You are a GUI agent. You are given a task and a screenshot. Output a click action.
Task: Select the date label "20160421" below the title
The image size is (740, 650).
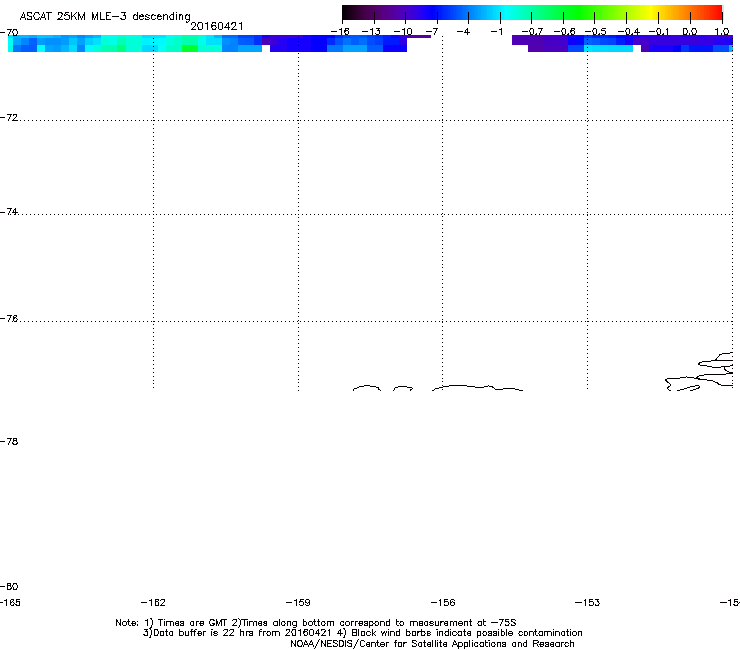point(217,26)
